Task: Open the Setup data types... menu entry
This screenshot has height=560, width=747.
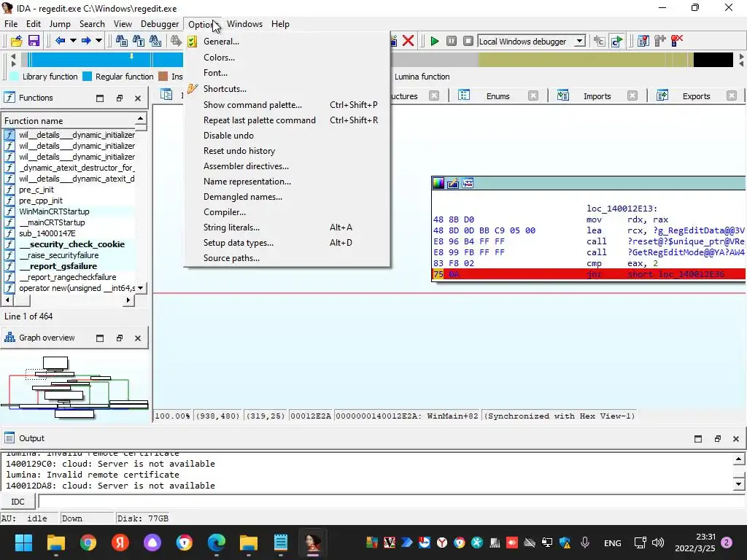Action: 287,242
